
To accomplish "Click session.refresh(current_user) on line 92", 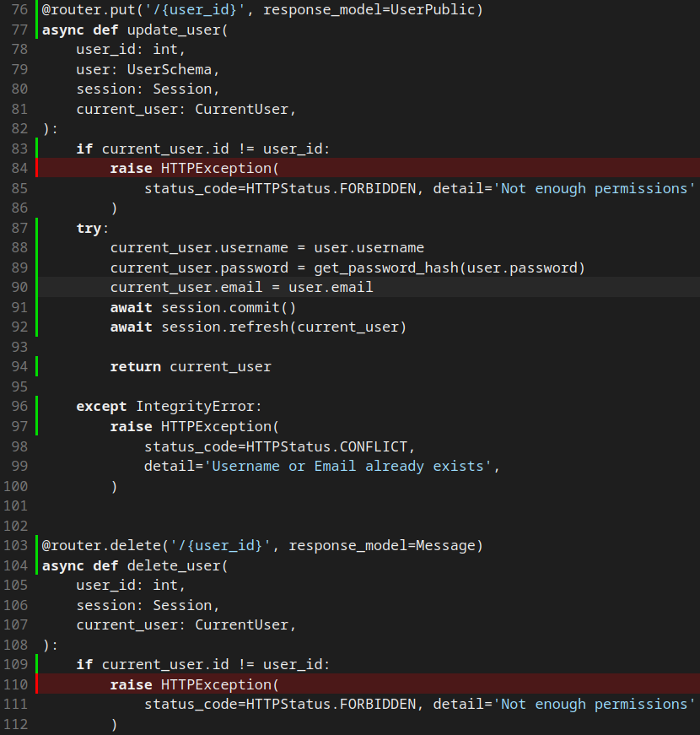I will click(283, 327).
